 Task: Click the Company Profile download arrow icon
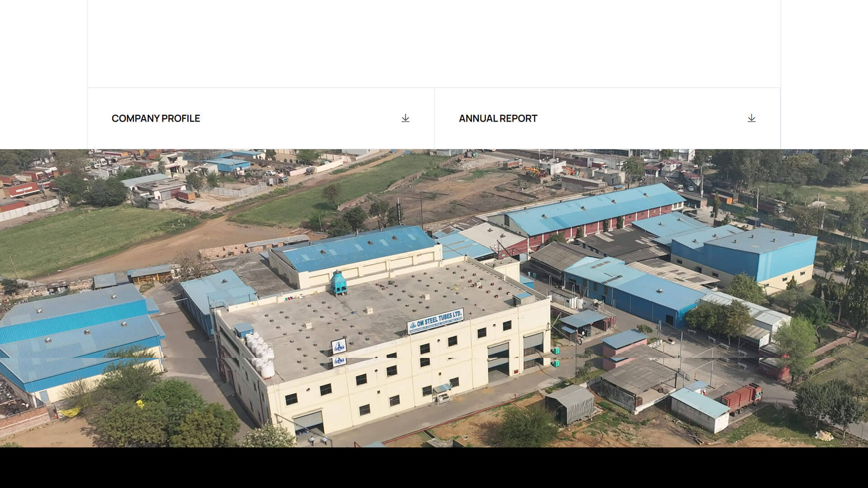tap(406, 118)
